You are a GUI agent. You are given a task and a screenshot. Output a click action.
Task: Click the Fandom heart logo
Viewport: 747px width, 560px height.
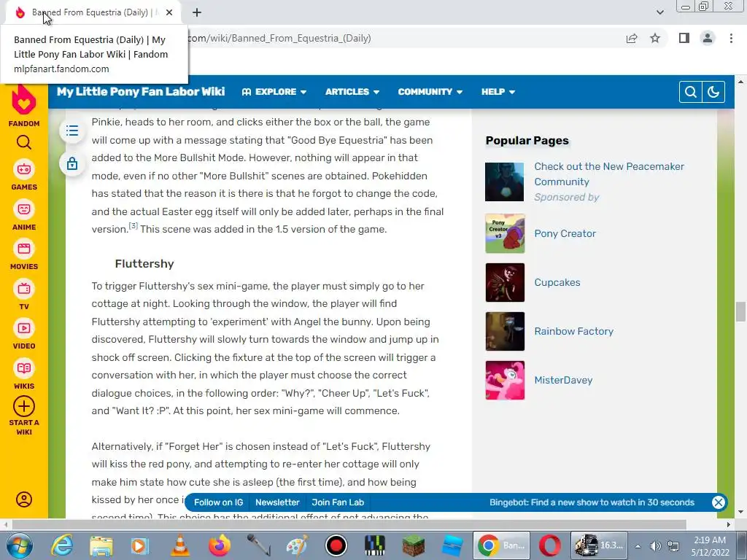[24, 99]
